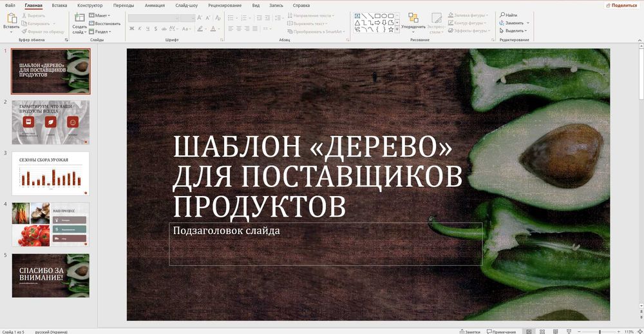Select the rectangle shape in shapes gallery
Image resolution: width=644 pixels, height=334 pixels.
click(x=377, y=15)
